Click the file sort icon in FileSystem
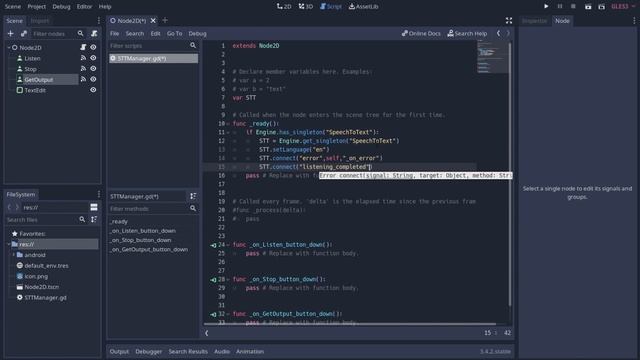 coord(94,220)
